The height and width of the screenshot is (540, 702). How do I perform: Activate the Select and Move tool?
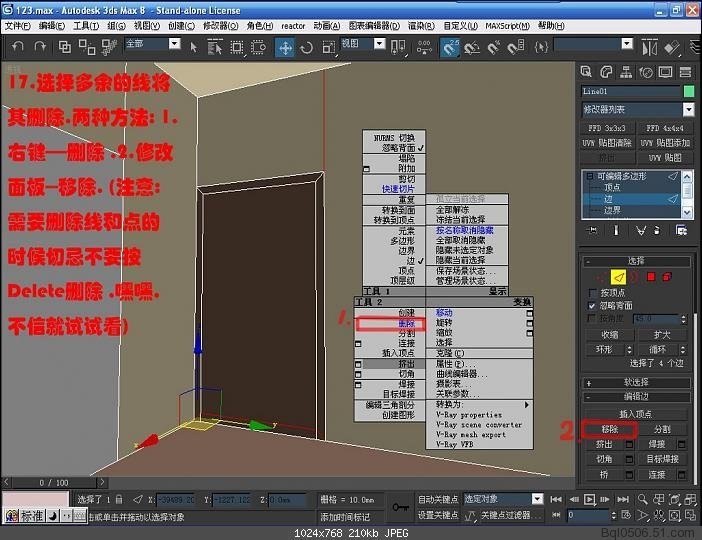(285, 47)
